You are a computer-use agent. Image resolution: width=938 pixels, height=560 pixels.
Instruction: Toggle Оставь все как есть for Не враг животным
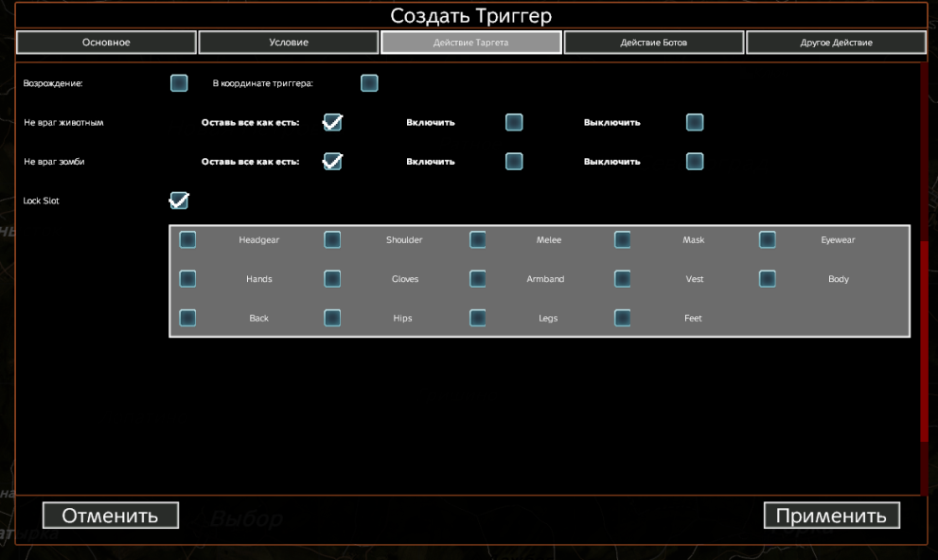(332, 122)
